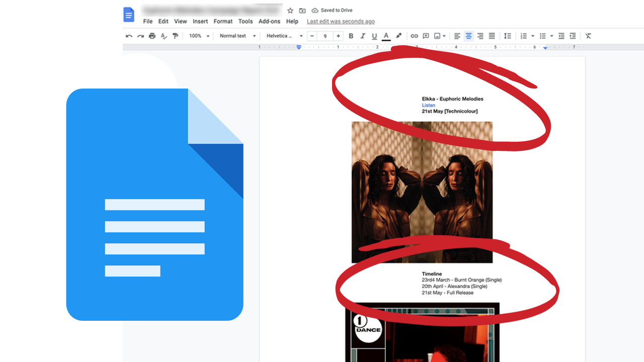Star this document
This screenshot has height=362, width=644.
click(290, 11)
